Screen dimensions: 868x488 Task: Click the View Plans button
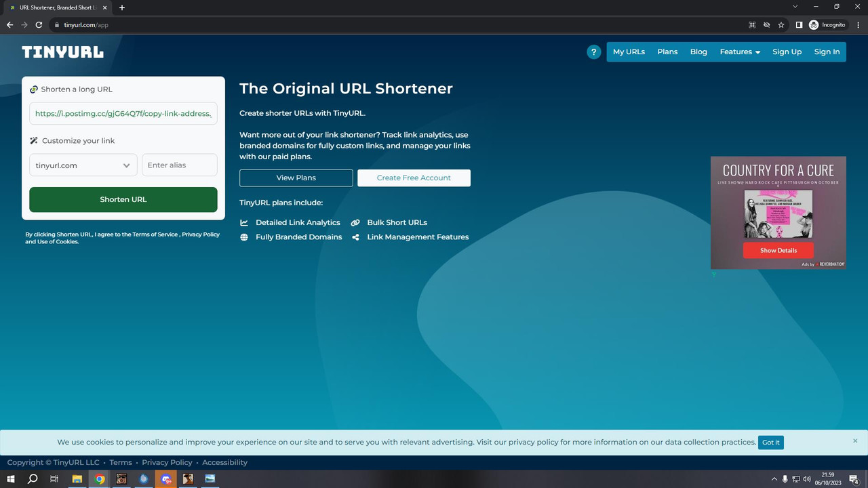pyautogui.click(x=296, y=178)
